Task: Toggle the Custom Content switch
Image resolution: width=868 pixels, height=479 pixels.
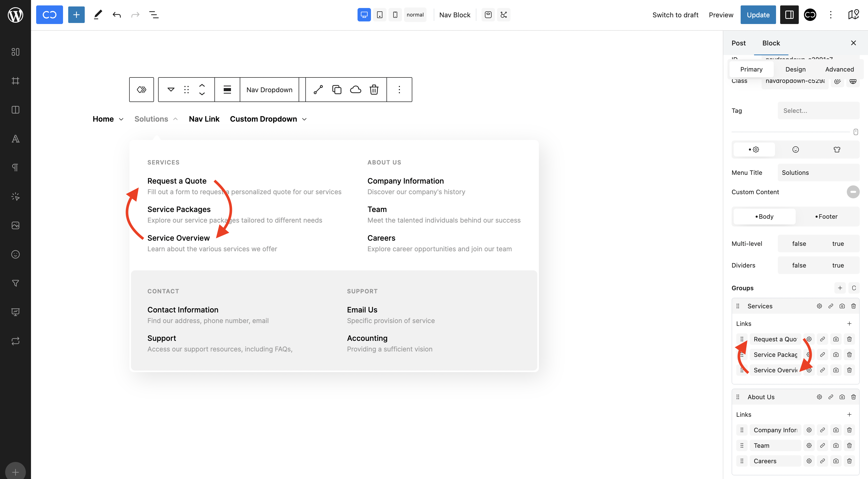Action: point(853,192)
